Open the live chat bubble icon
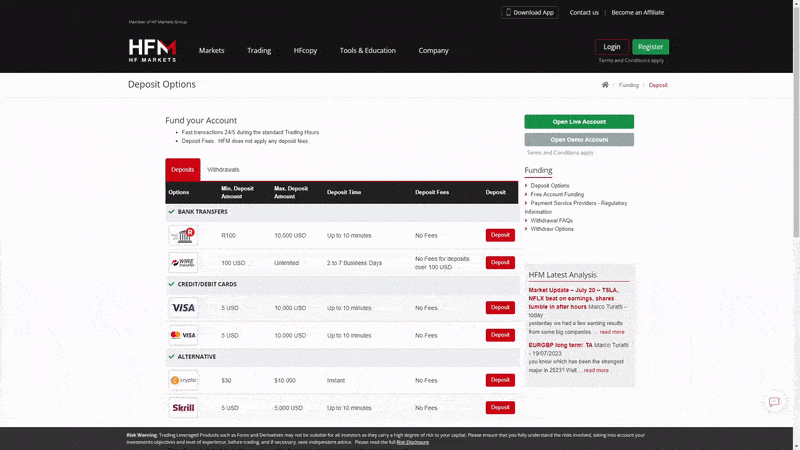The width and height of the screenshot is (800, 450). pyautogui.click(x=773, y=402)
